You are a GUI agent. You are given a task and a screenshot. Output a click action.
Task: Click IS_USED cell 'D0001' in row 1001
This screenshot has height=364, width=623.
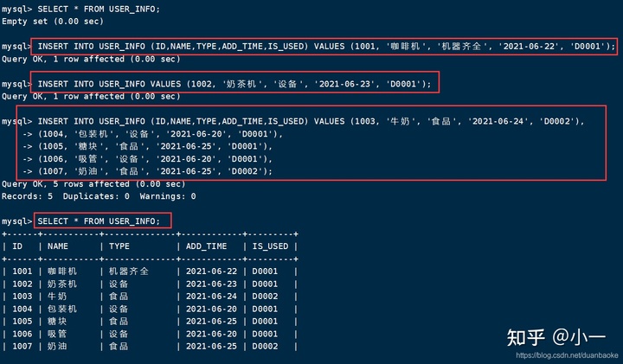(x=265, y=271)
